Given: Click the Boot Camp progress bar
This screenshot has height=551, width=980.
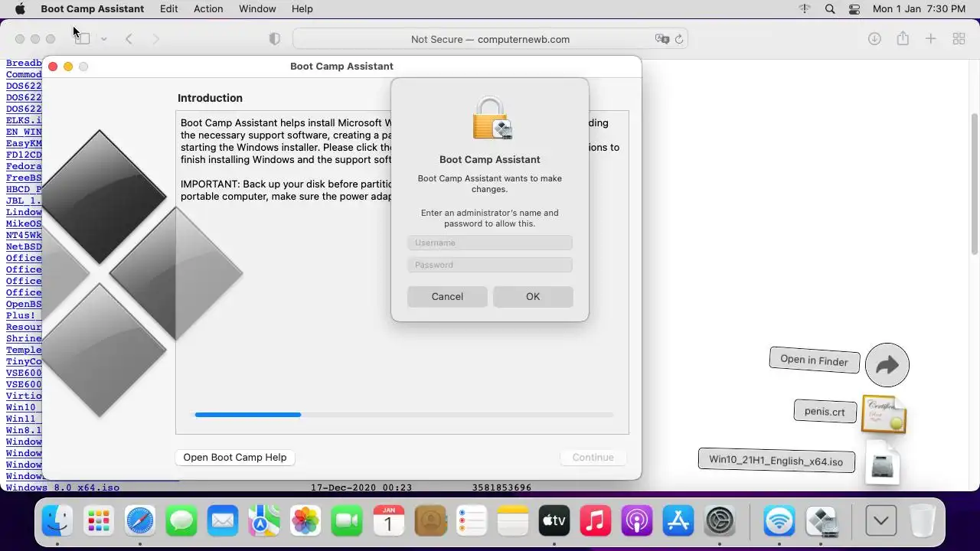Looking at the screenshot, I should coord(404,415).
